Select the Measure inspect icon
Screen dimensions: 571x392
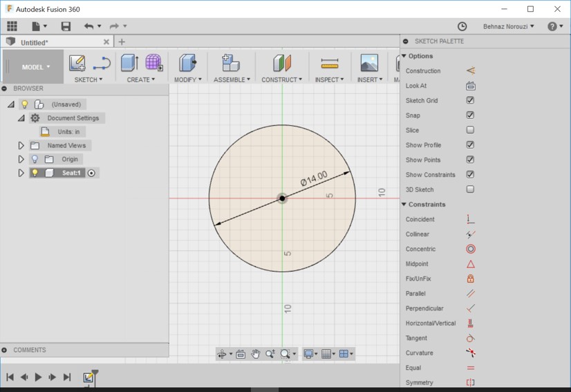pyautogui.click(x=330, y=64)
